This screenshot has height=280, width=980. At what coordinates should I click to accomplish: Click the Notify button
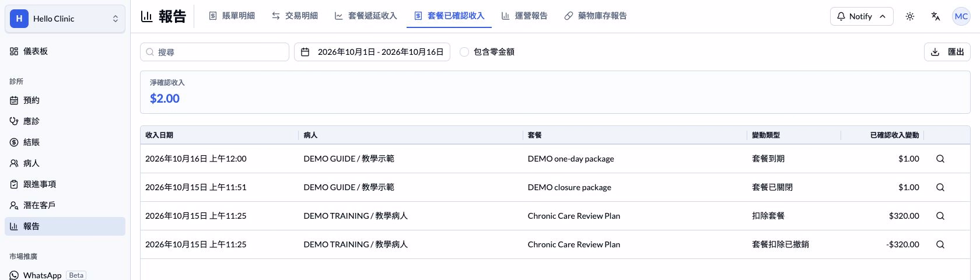(x=862, y=16)
